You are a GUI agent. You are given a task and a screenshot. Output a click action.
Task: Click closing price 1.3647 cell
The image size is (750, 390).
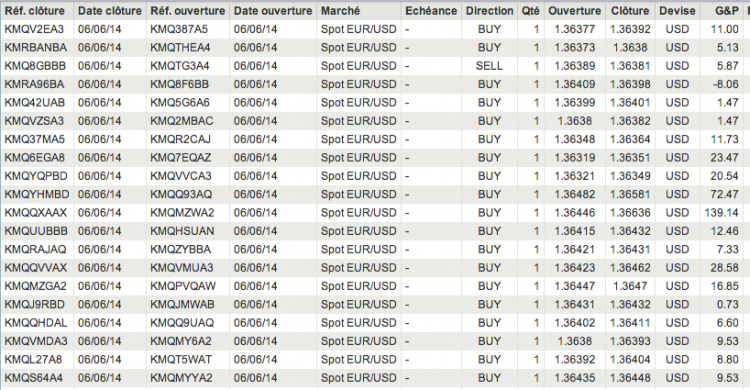(x=630, y=286)
